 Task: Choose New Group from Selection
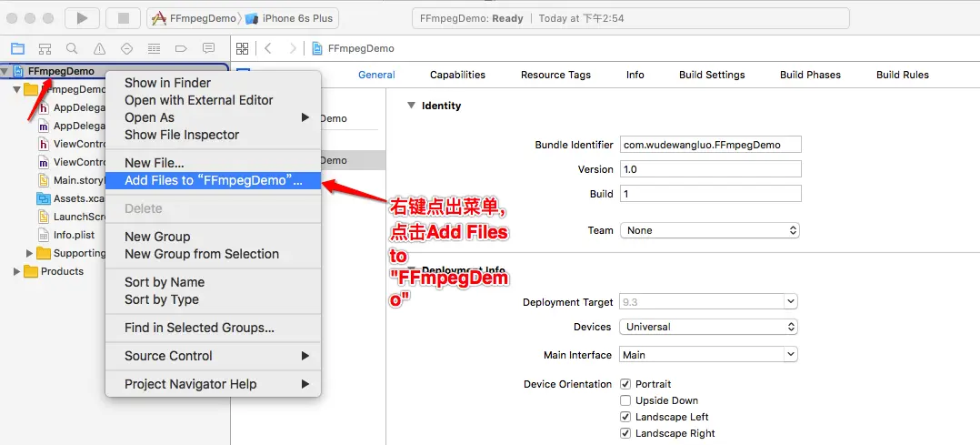coord(213,254)
